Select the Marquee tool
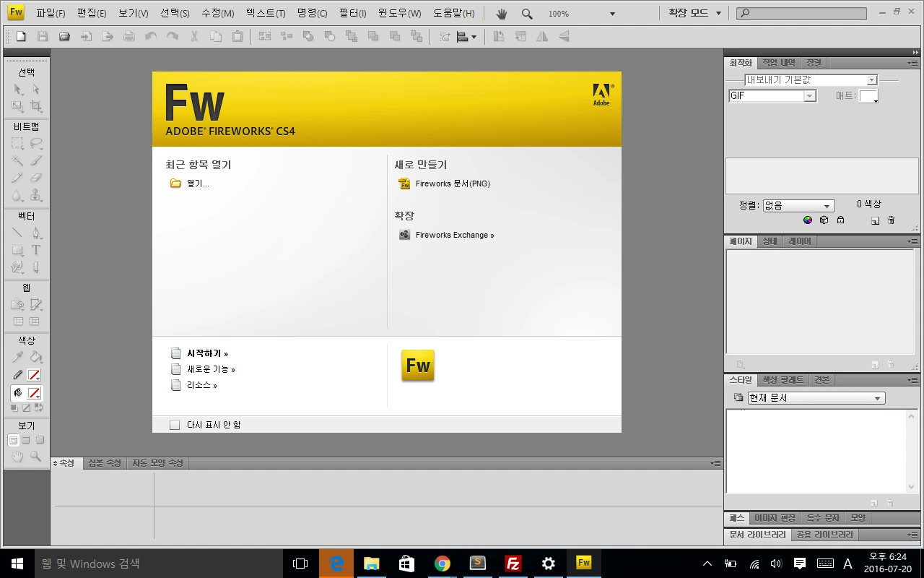The image size is (924, 578). tap(17, 143)
